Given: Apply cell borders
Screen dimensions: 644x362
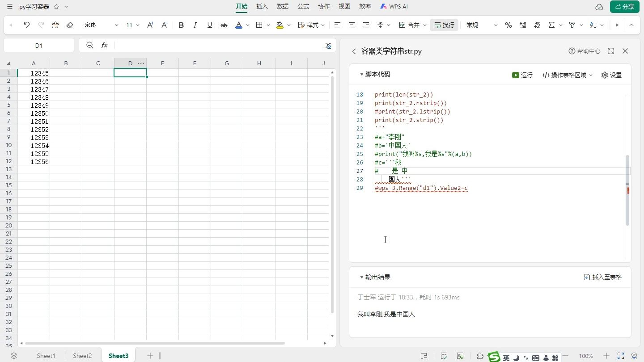Looking at the screenshot, I should pos(259,25).
